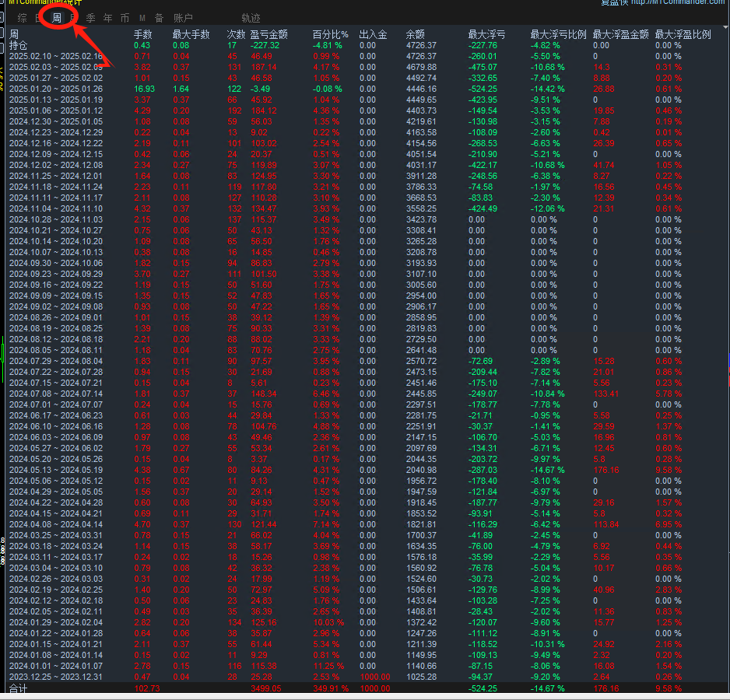The width and height of the screenshot is (730, 700).
Task: Open the 轨迹 track tab
Action: (251, 17)
